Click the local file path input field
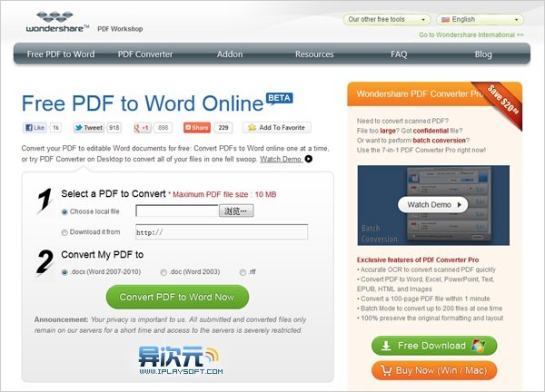545x392 pixels. (177, 211)
